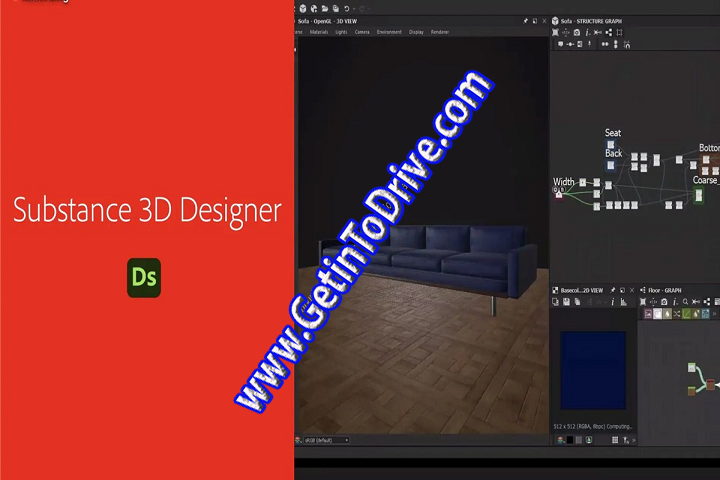Open the Lights menu in 3D view
Image resolution: width=720 pixels, height=480 pixels.
tap(341, 32)
